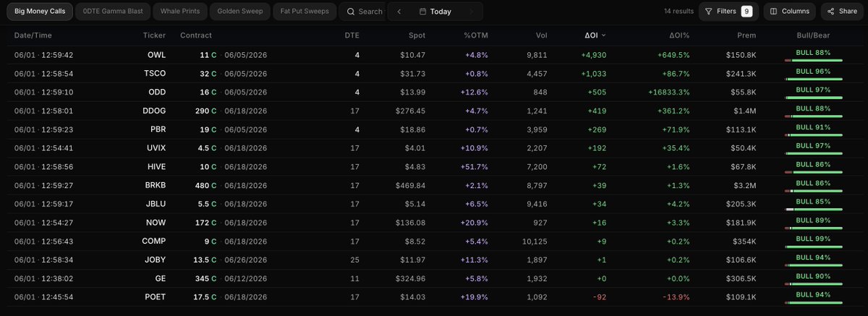Click the 14 results count

point(678,12)
